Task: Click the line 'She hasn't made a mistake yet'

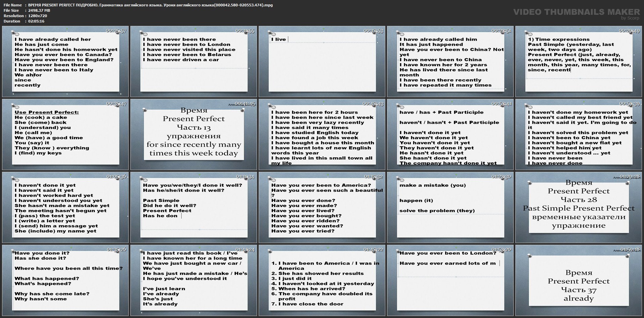Action: tap(62, 206)
